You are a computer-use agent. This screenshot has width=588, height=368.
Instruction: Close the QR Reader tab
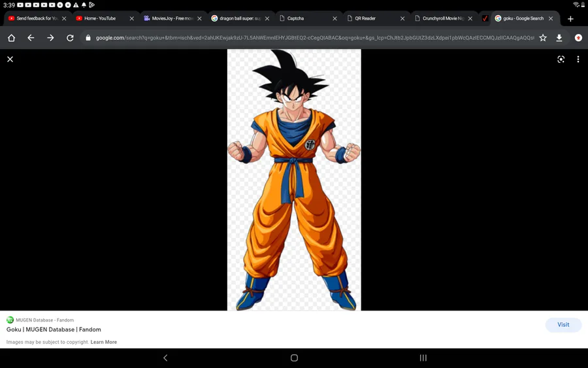coord(402,18)
